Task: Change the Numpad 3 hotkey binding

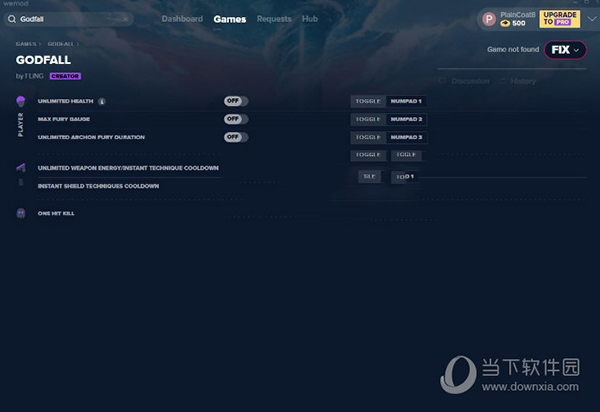Action: point(406,137)
